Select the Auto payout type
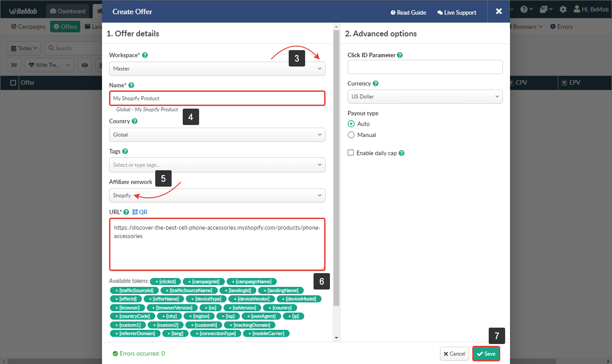 (351, 124)
